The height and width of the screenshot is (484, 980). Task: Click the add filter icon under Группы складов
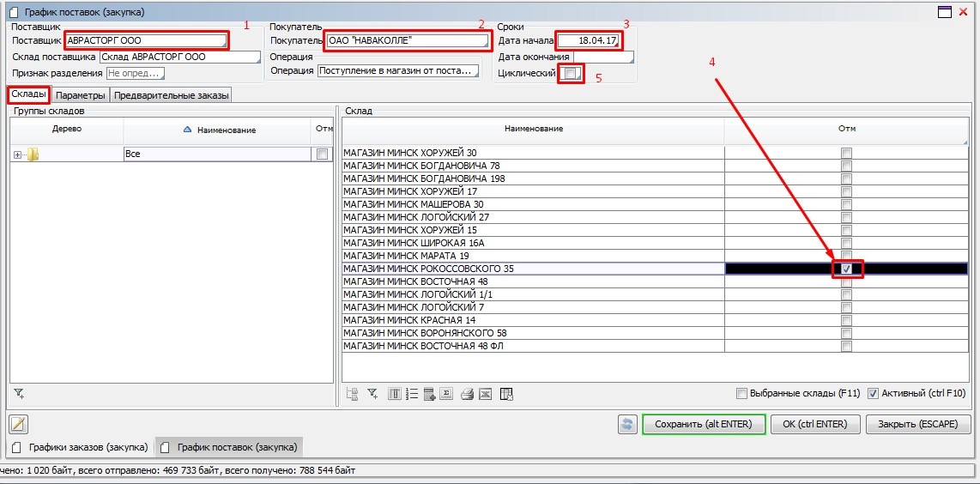pyautogui.click(x=19, y=393)
